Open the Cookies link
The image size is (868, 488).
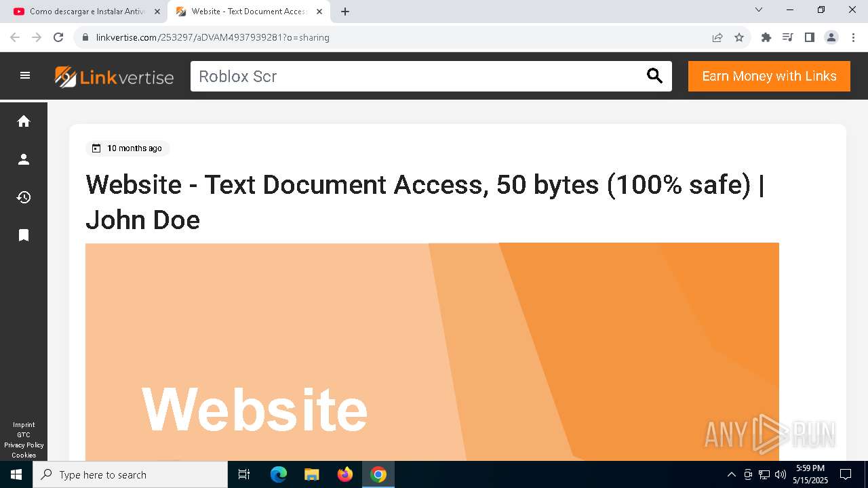coord(24,455)
